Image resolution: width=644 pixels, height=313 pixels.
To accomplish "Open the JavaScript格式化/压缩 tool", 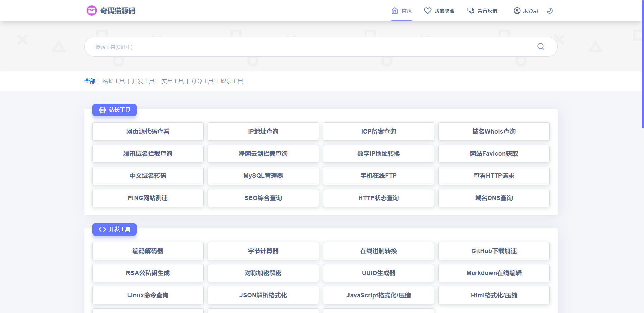I will 379,295.
